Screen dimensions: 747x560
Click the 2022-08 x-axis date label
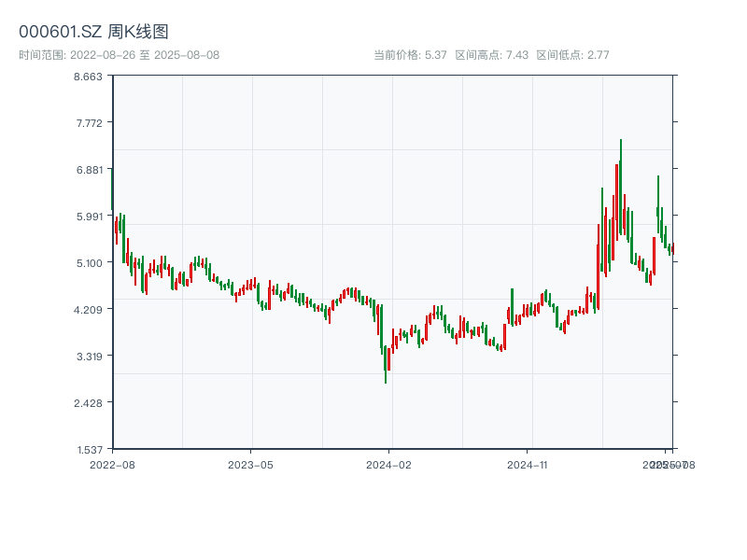[x=112, y=464]
